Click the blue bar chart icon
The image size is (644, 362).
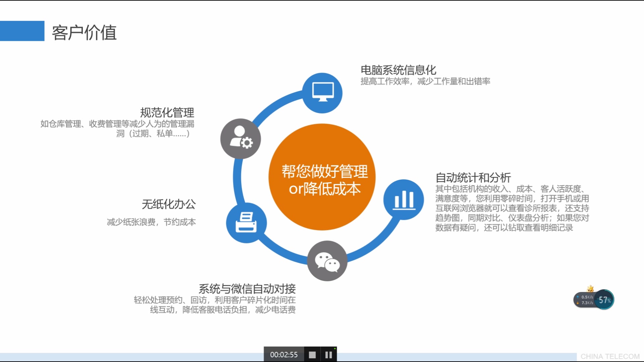[404, 199]
